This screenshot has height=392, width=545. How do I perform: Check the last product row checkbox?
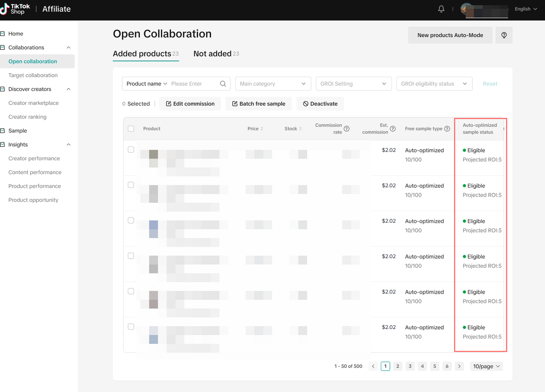point(131,327)
